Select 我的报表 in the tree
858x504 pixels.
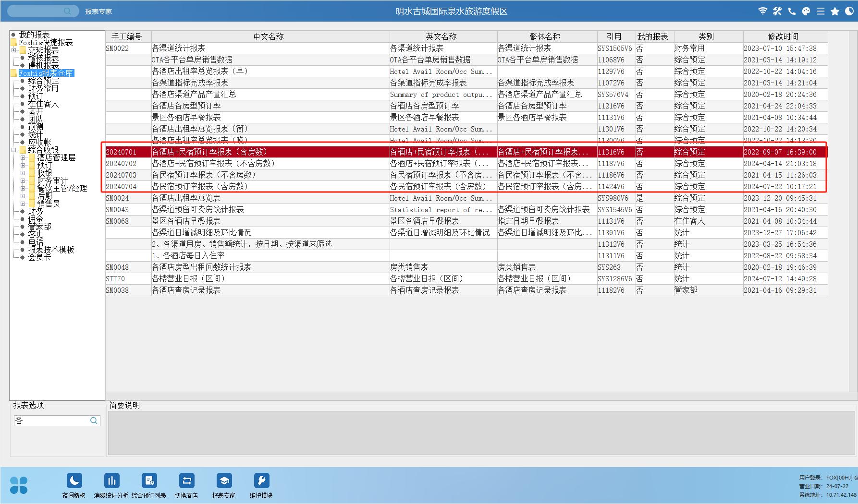34,35
